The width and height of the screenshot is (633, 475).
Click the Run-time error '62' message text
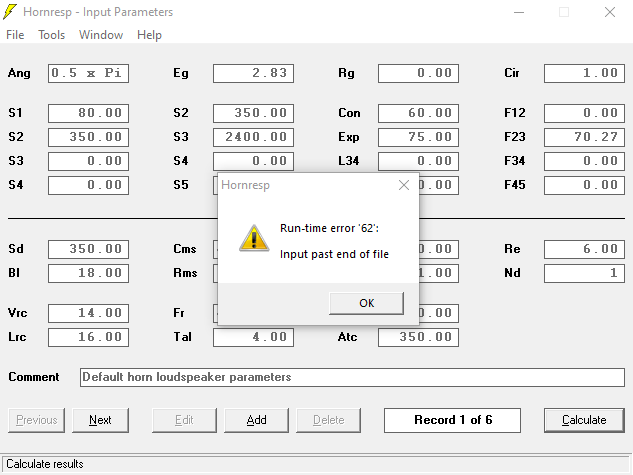tap(329, 228)
